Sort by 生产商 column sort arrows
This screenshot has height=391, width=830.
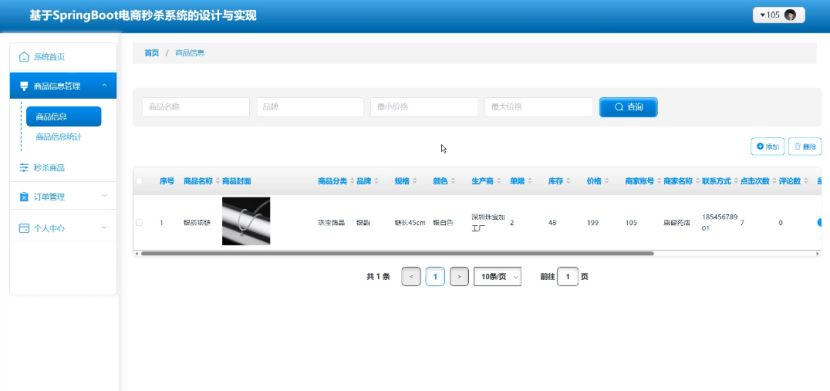(x=499, y=181)
